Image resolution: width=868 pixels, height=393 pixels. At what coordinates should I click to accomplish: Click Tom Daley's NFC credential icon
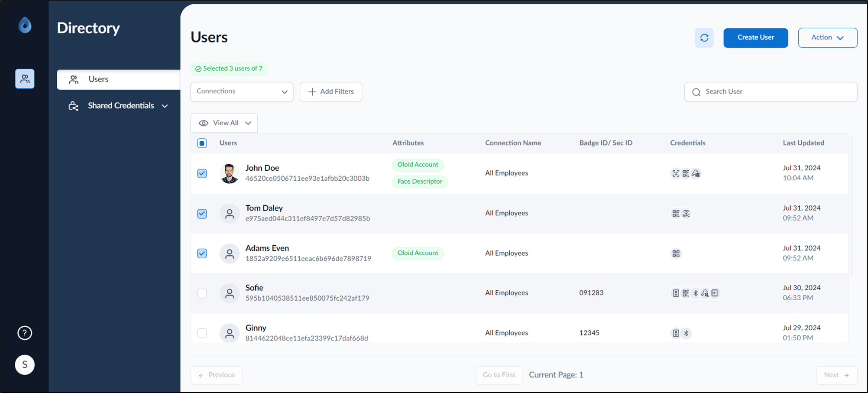coord(686,214)
